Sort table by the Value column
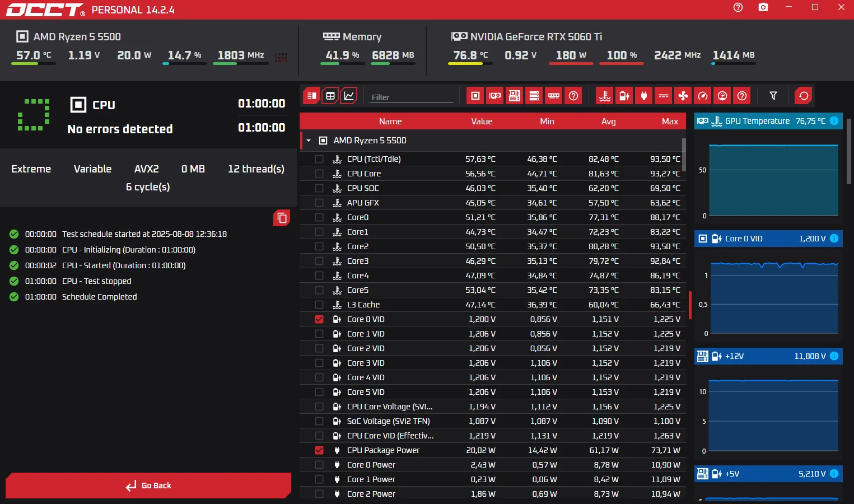 pyautogui.click(x=482, y=122)
